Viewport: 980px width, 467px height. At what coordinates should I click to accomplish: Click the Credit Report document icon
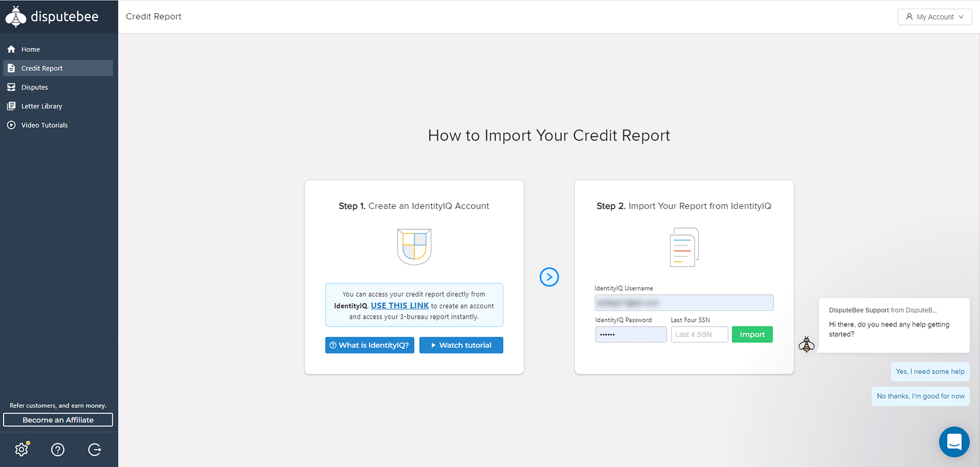11,68
